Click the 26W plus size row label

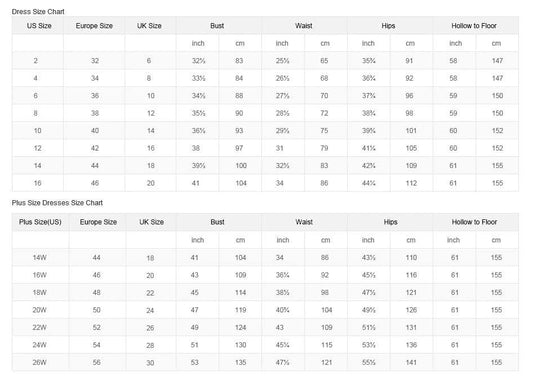click(x=39, y=363)
